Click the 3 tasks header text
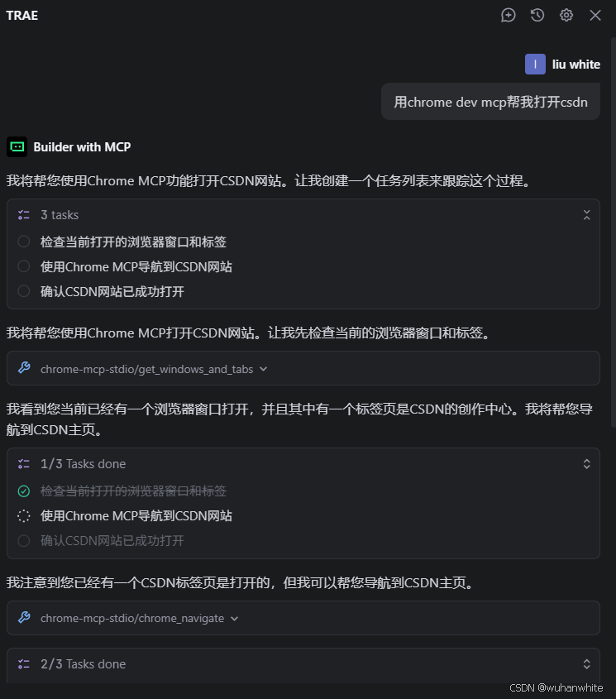 click(60, 215)
